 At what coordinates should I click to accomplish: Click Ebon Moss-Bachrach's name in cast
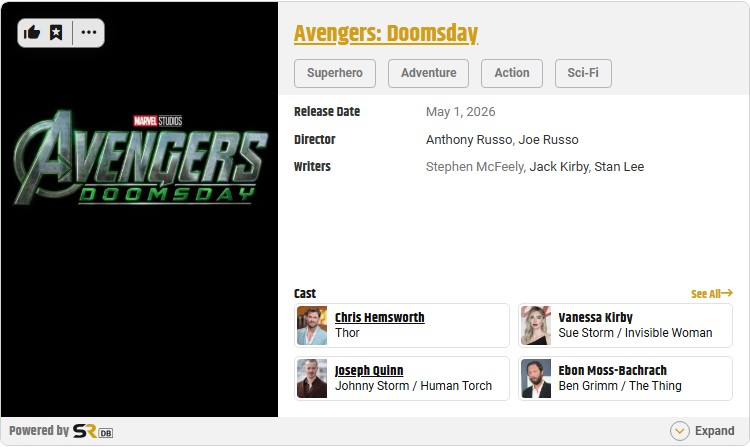(612, 371)
